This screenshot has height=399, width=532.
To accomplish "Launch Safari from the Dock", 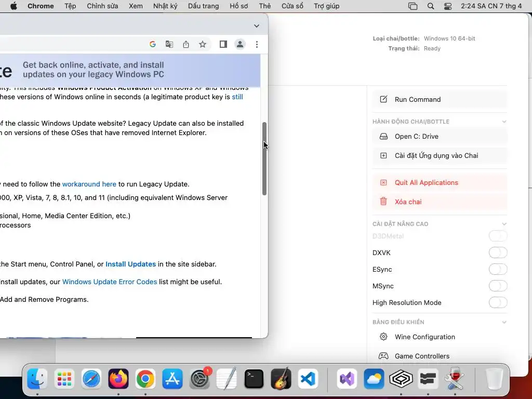I will click(91, 379).
